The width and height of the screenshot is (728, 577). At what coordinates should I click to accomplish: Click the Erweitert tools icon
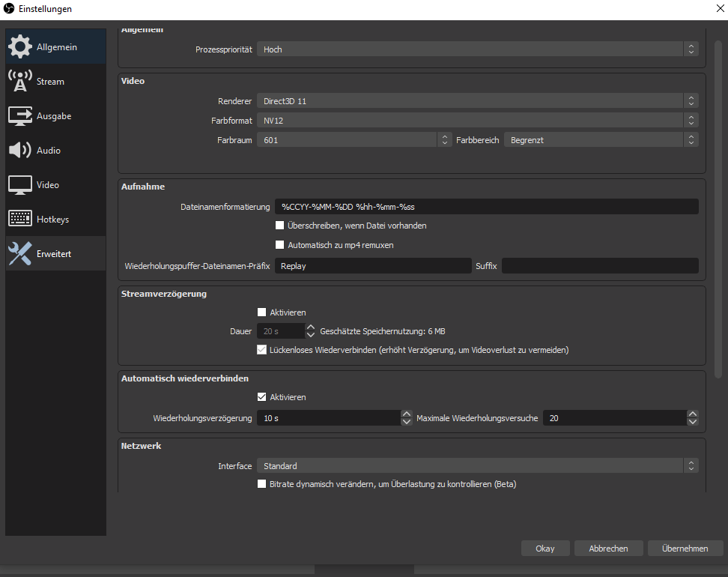19,254
